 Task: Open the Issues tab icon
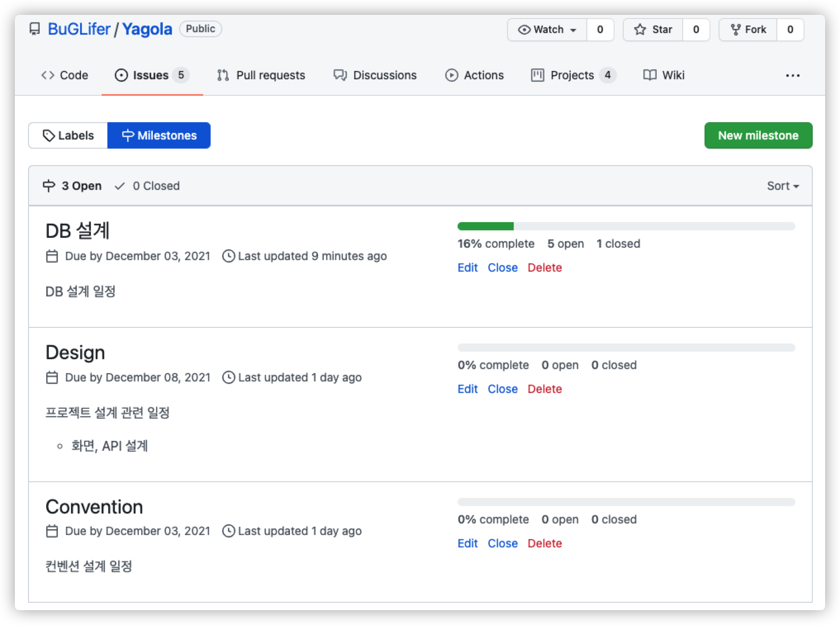coord(121,75)
